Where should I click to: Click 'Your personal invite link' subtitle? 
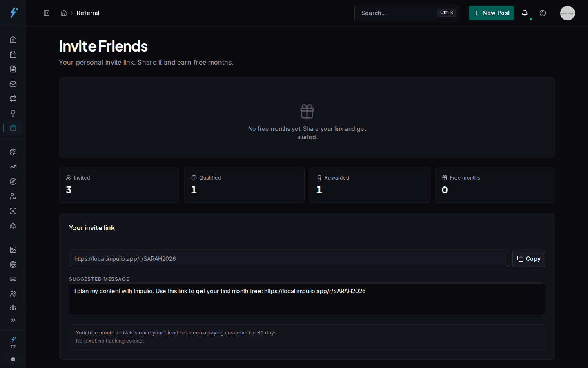pyautogui.click(x=146, y=62)
